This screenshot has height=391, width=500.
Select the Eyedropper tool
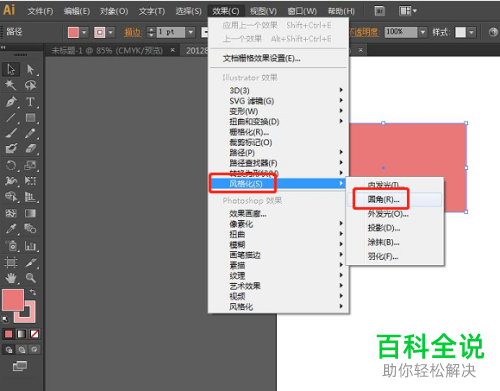[x=11, y=229]
